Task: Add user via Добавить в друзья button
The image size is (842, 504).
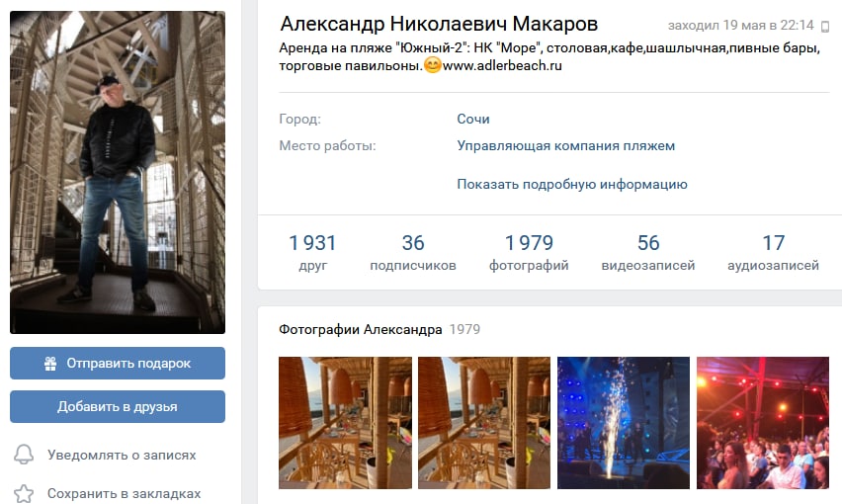Action: pyautogui.click(x=118, y=407)
